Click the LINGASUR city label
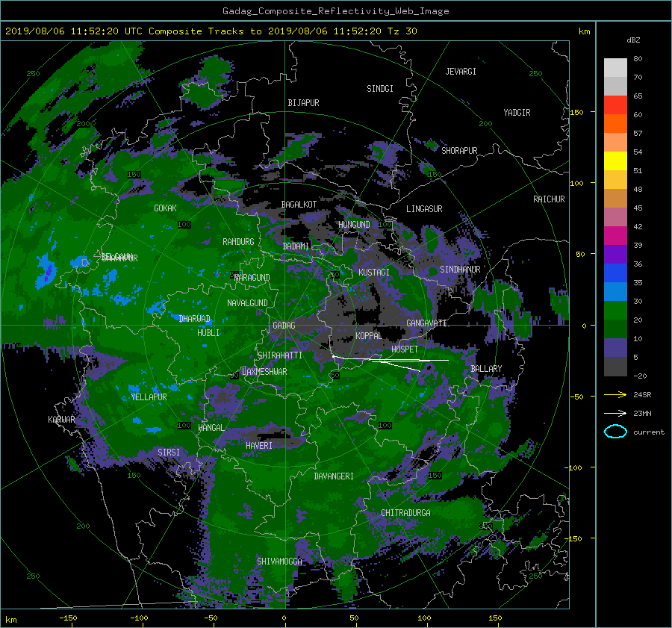Image resolution: width=672 pixels, height=628 pixels. click(x=424, y=209)
